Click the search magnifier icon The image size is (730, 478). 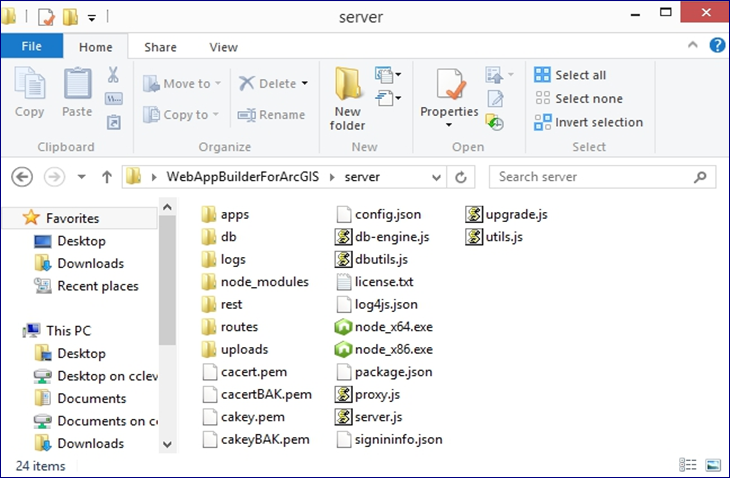click(700, 177)
